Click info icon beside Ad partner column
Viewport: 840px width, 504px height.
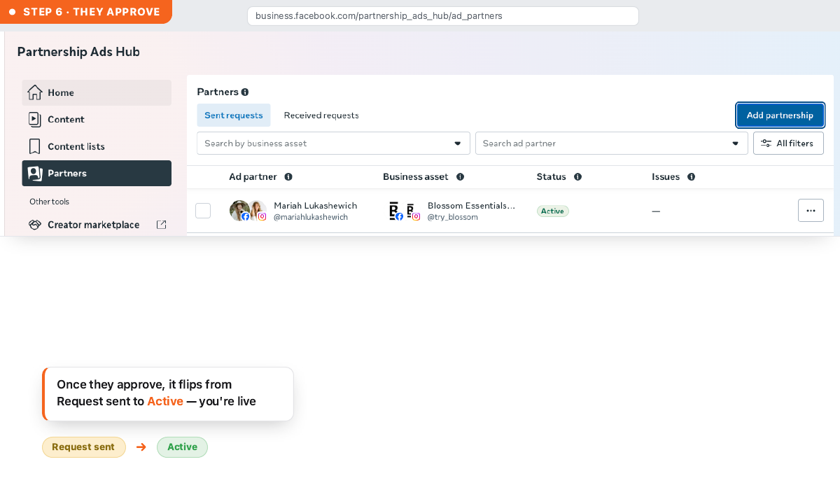[x=288, y=177]
